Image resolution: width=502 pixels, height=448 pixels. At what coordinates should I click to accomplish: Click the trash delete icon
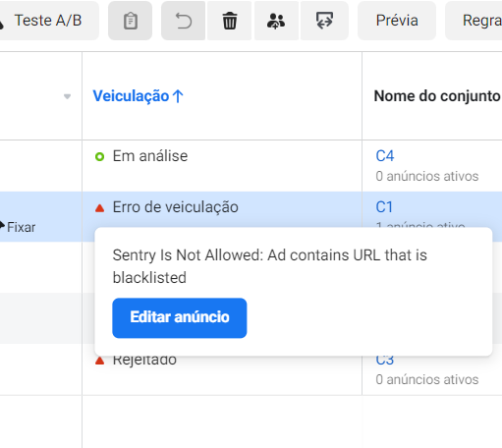(230, 21)
